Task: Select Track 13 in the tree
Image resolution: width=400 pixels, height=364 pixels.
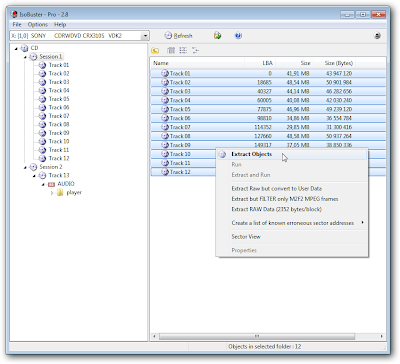Action: pos(59,175)
